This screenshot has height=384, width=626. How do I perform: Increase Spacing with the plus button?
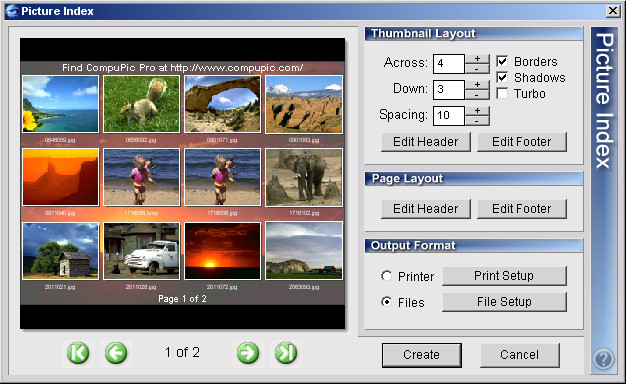click(477, 111)
